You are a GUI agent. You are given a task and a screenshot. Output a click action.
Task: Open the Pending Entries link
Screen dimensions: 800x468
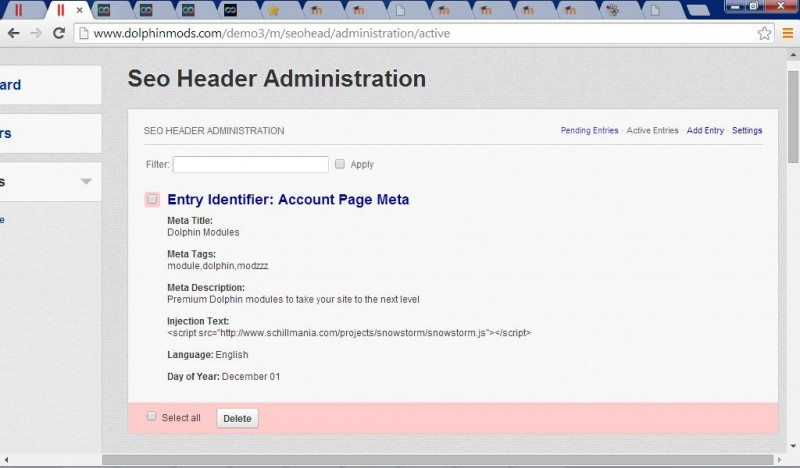click(x=589, y=131)
